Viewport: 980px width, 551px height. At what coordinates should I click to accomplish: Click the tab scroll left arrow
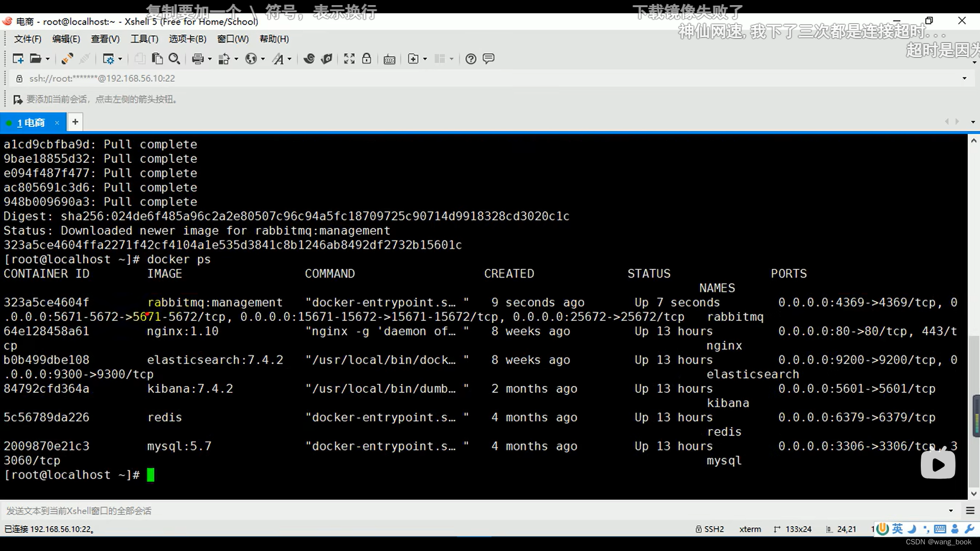(947, 122)
